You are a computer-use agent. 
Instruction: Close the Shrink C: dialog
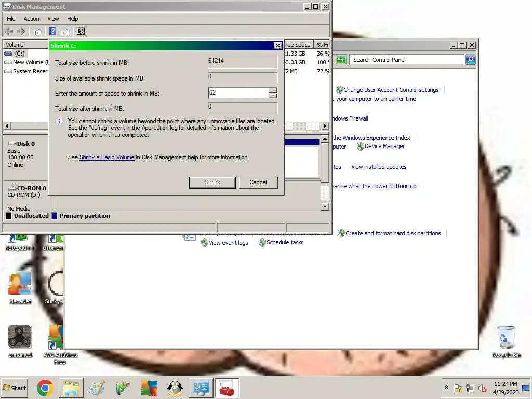click(x=277, y=46)
